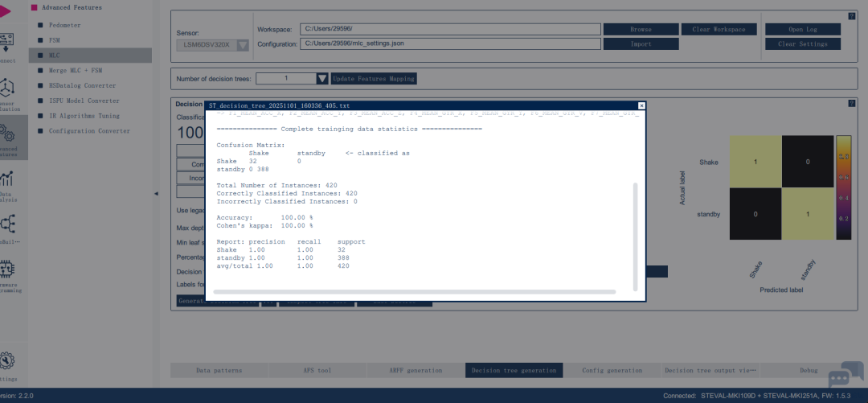This screenshot has height=403, width=868.
Task: Click the dialog's vertical scrollbar
Action: point(635,236)
